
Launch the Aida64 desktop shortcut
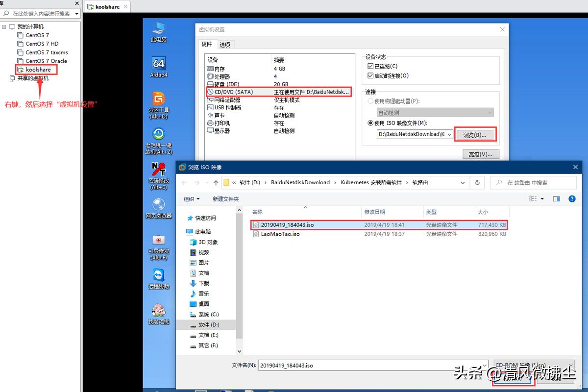tap(159, 67)
